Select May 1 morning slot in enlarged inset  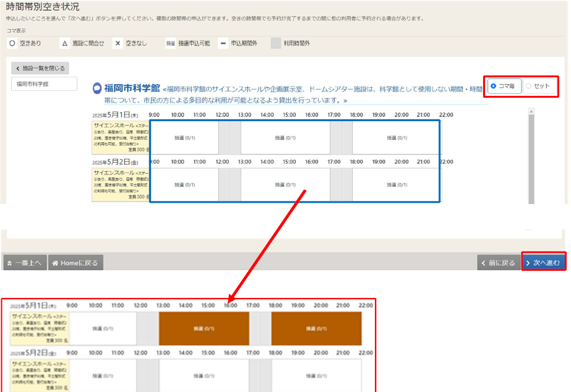click(x=103, y=329)
